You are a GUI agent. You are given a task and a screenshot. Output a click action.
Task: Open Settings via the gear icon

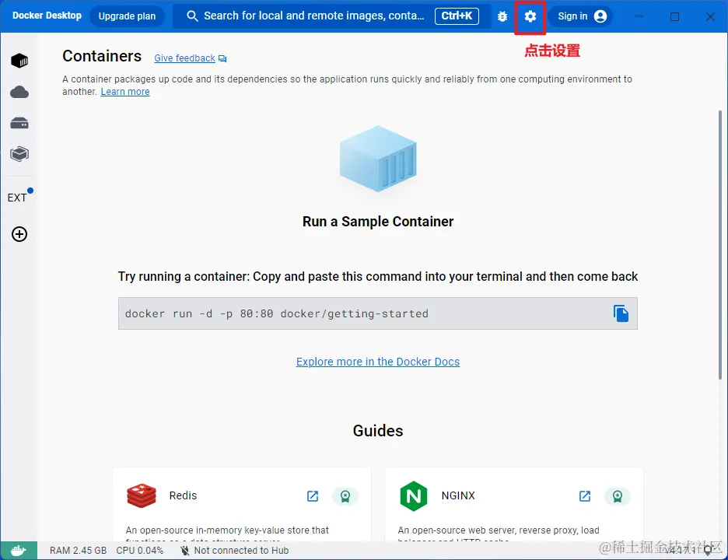(530, 16)
